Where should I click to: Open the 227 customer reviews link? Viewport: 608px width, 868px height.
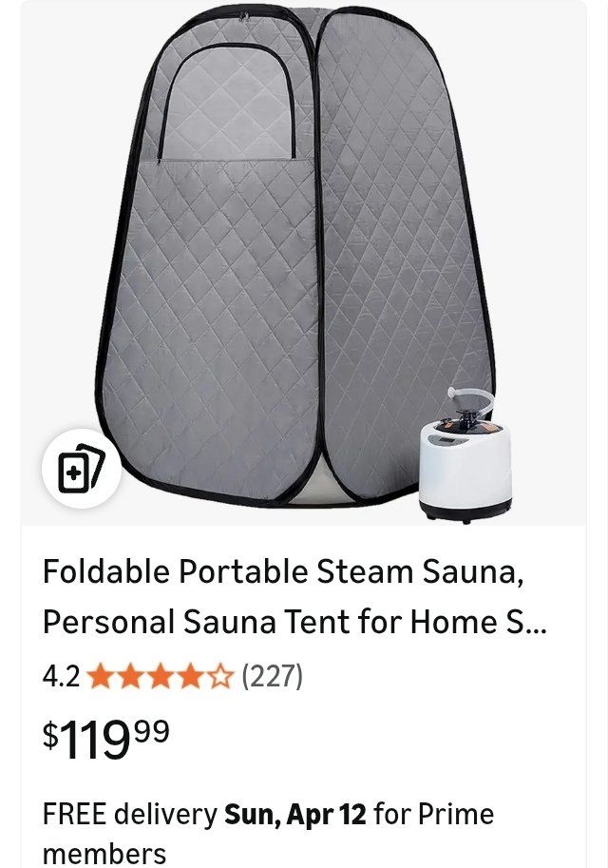[x=273, y=677]
